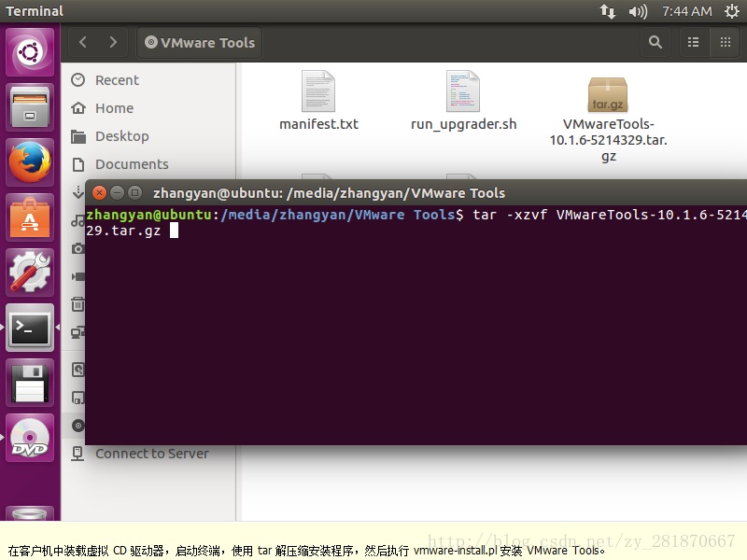This screenshot has height=560, width=747.
Task: Click the Desktop folder icon in sidebar
Action: pyautogui.click(x=78, y=136)
